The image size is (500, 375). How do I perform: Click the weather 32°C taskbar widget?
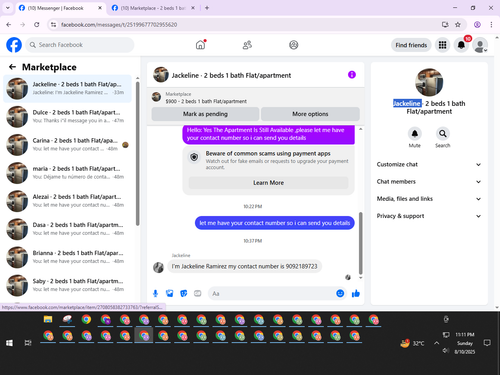click(x=412, y=343)
